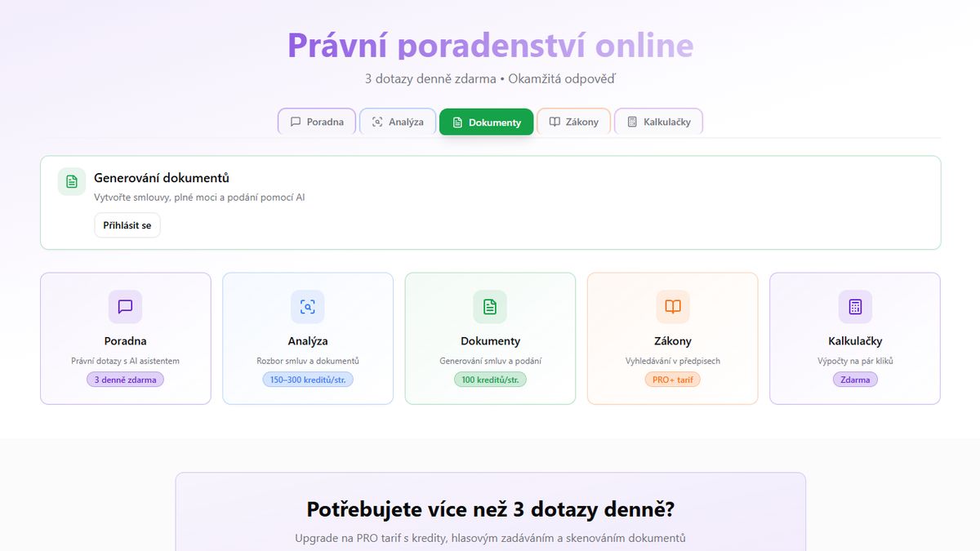Click the 'Potřebujete více než 3 dotazy denně?' heading
This screenshot has width=980, height=551.
[x=490, y=510]
